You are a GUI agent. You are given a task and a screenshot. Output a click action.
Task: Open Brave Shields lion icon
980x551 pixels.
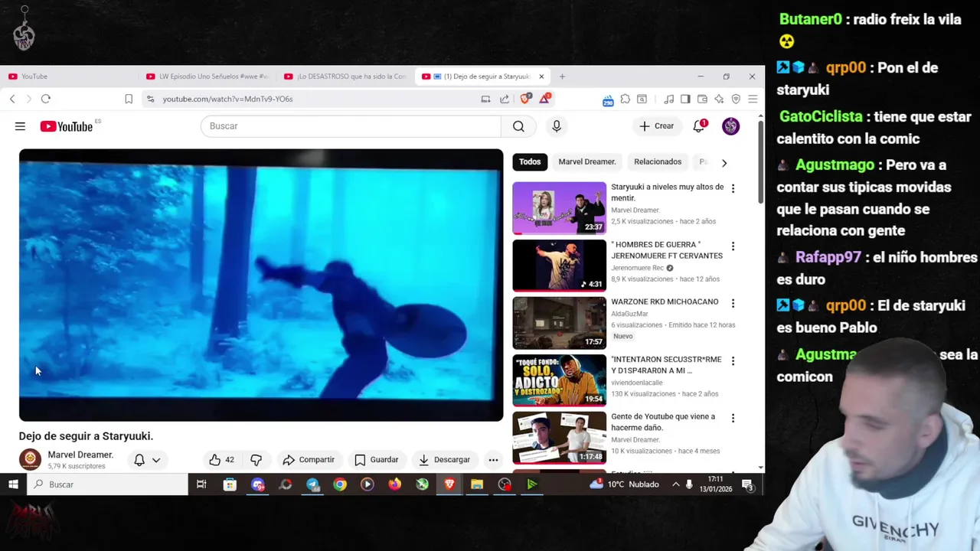pyautogui.click(x=525, y=99)
